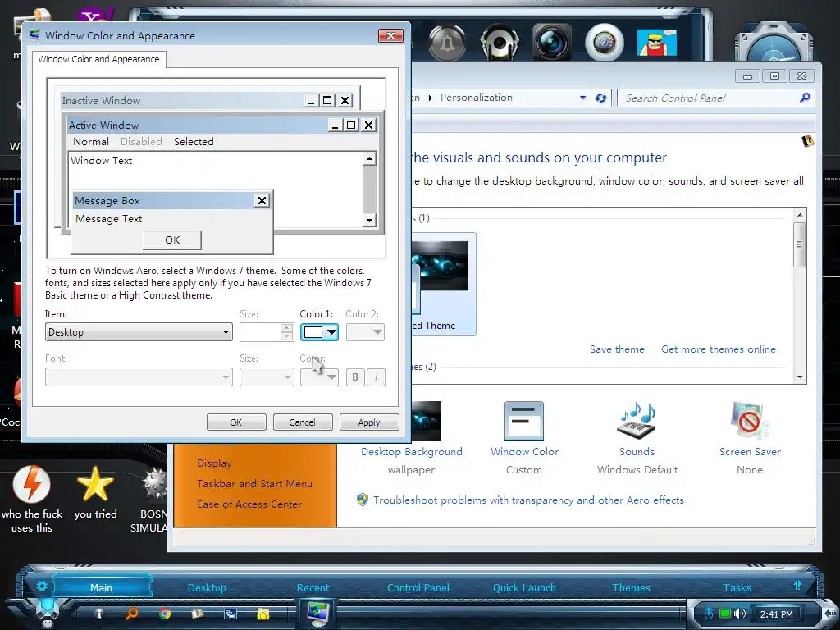Open the Font Color dropdown
840x630 pixels.
[319, 377]
